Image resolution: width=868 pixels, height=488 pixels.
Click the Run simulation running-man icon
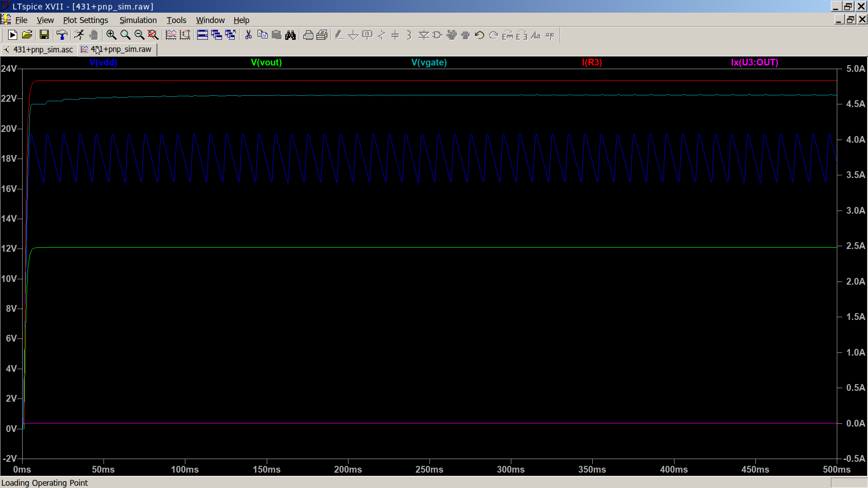pos(79,35)
